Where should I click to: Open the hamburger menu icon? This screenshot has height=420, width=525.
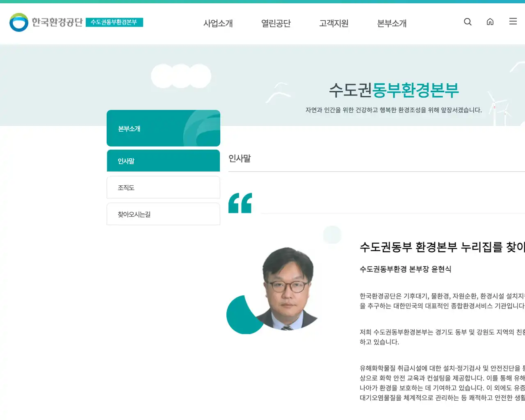[x=513, y=21]
